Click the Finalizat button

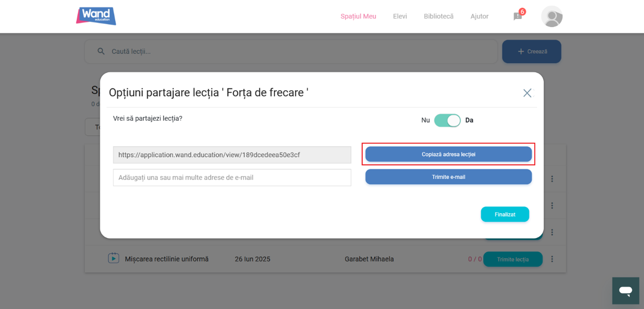(x=504, y=214)
